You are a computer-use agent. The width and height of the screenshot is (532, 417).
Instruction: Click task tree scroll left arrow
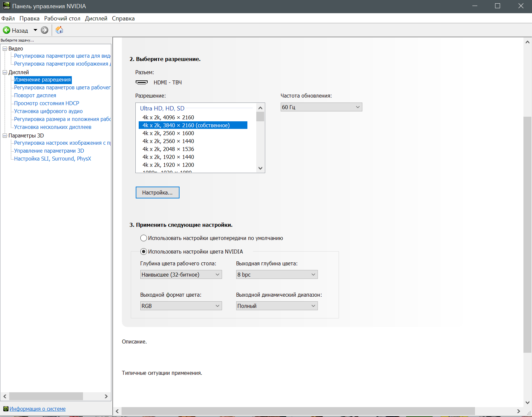(5, 396)
